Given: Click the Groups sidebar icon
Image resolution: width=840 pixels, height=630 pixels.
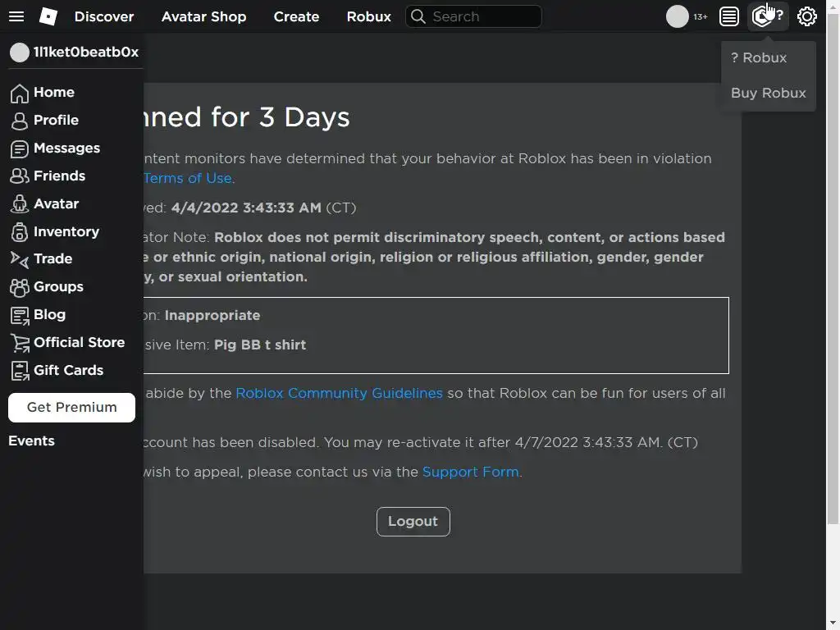Looking at the screenshot, I should (x=20, y=287).
